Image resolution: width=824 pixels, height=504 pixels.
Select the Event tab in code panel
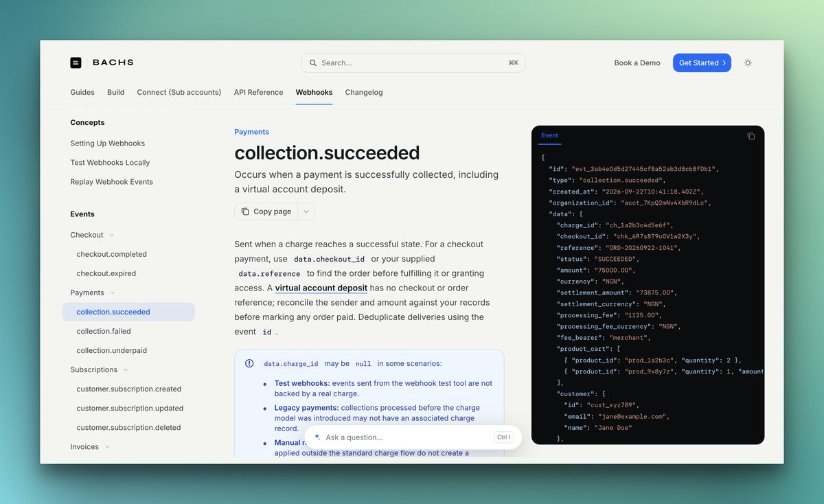(x=549, y=136)
